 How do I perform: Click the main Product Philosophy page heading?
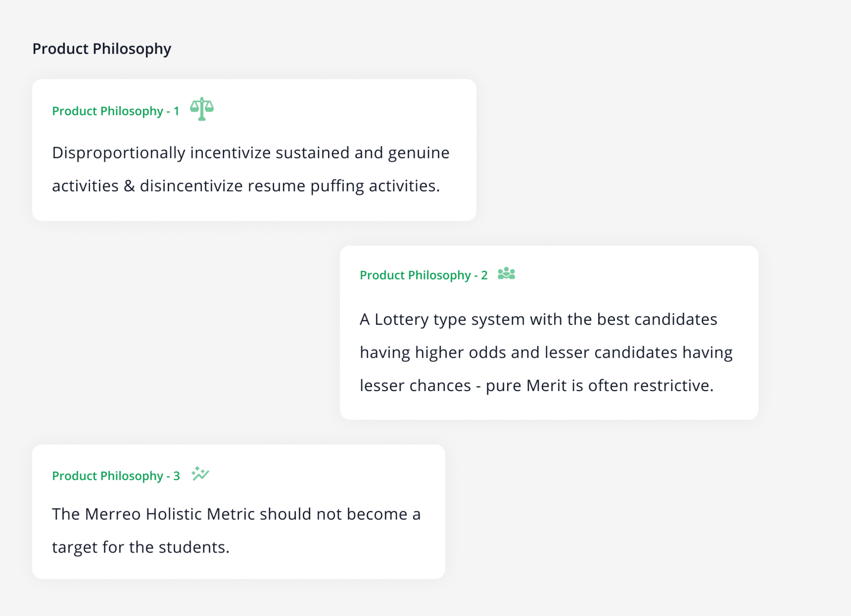102,49
